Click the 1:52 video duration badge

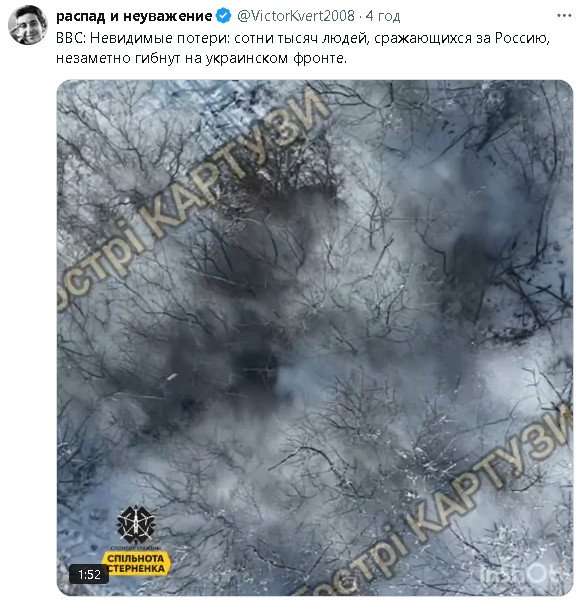(x=89, y=574)
